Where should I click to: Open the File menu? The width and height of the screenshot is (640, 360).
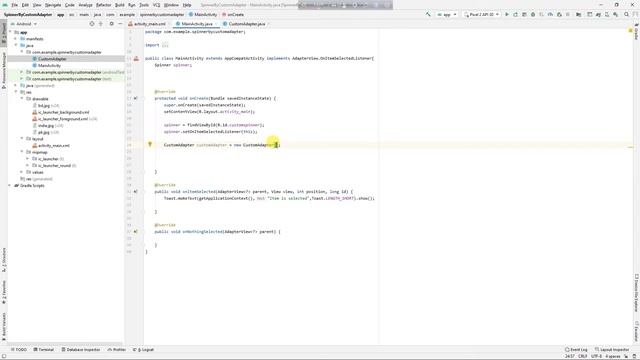(x=15, y=5)
